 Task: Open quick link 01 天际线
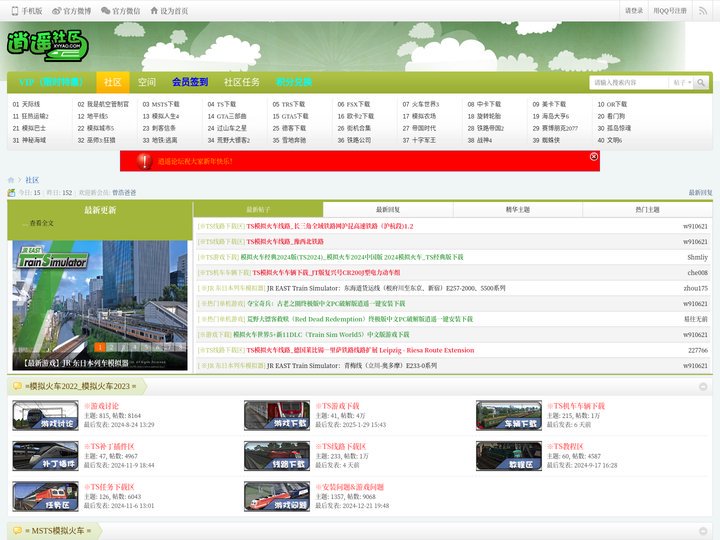click(x=26, y=104)
